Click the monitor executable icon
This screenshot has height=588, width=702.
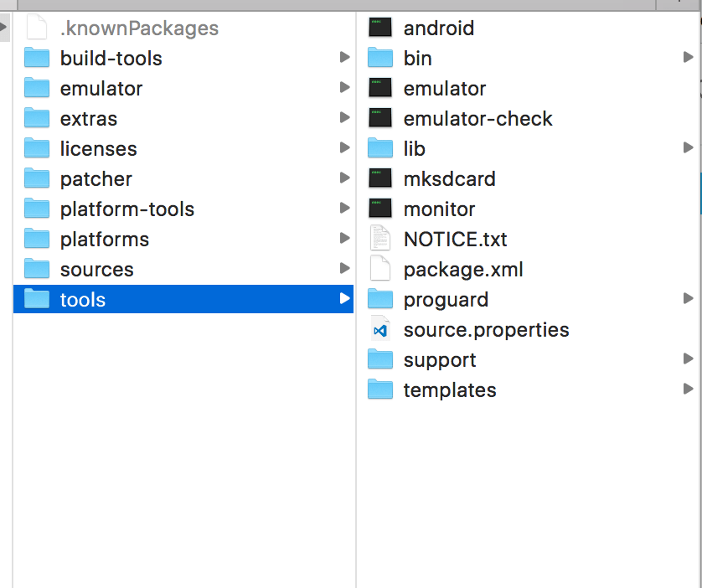(380, 209)
